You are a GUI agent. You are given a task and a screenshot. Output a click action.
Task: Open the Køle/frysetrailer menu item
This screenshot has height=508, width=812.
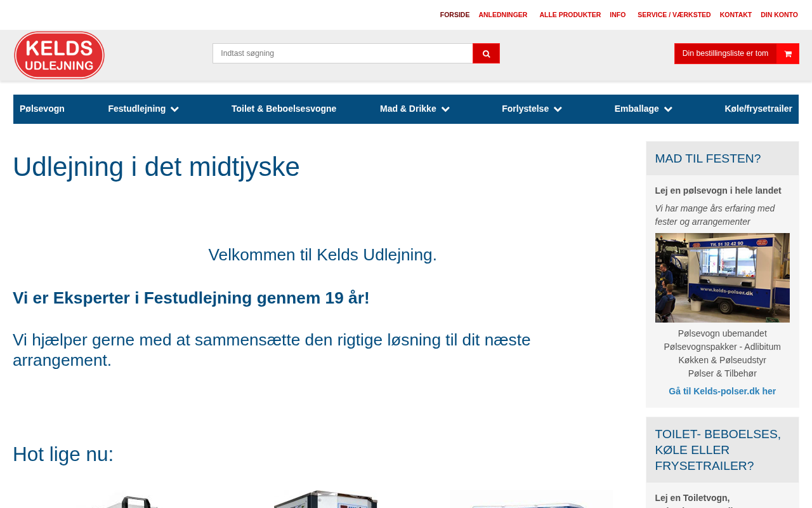[x=758, y=109]
